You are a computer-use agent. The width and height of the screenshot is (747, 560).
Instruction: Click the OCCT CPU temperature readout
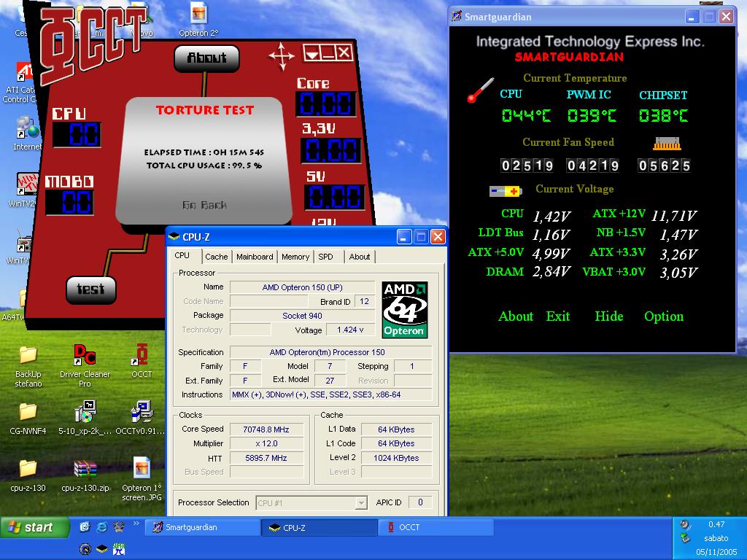77,134
